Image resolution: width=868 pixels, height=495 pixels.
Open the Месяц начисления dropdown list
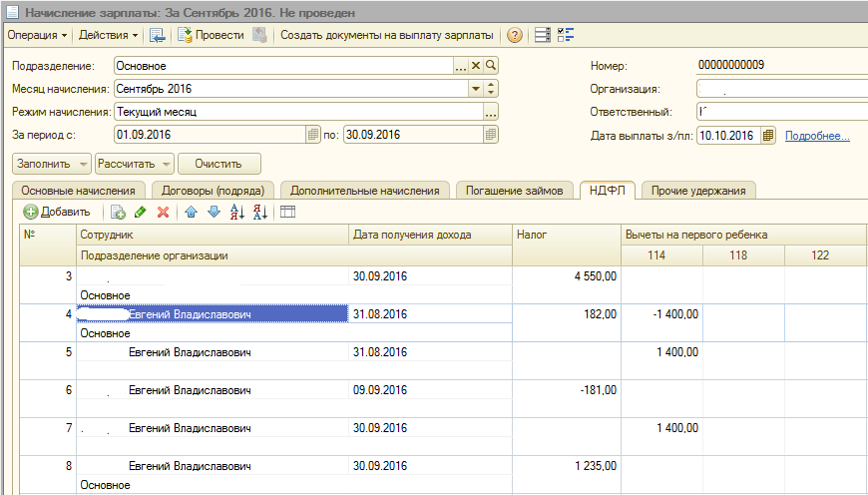pos(476,89)
